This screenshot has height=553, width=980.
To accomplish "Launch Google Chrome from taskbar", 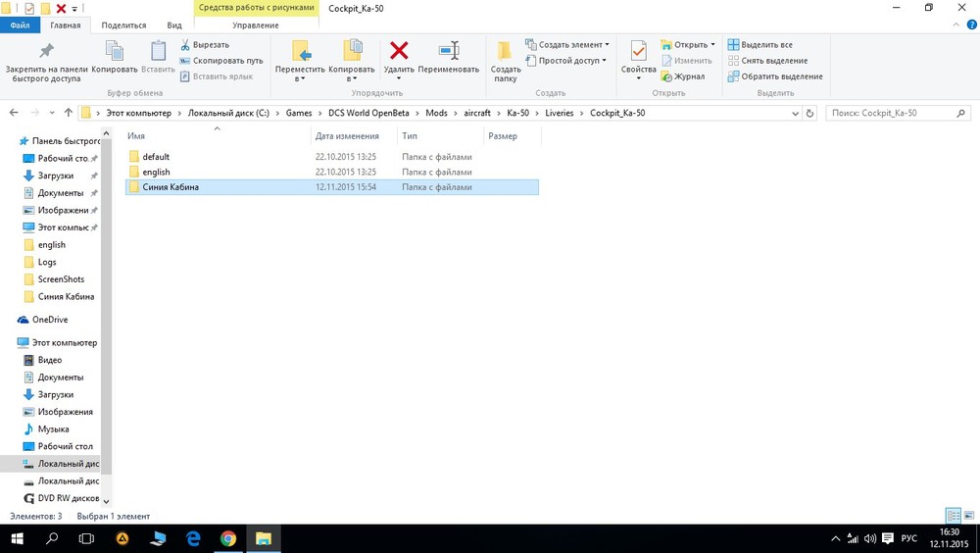I will pos(228,538).
